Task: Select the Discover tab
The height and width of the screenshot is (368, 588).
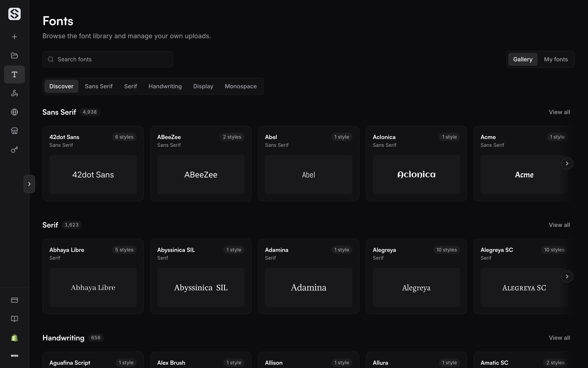Action: [x=61, y=86]
